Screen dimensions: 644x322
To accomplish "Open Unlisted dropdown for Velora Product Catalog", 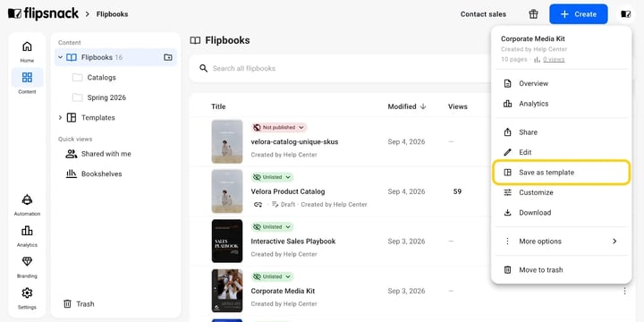I will pos(272,177).
